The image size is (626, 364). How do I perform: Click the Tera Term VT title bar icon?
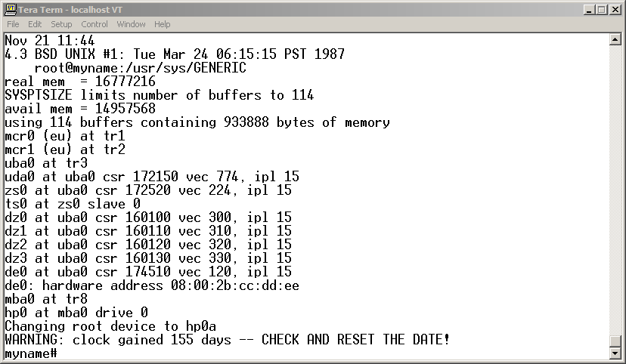coord(11,9)
